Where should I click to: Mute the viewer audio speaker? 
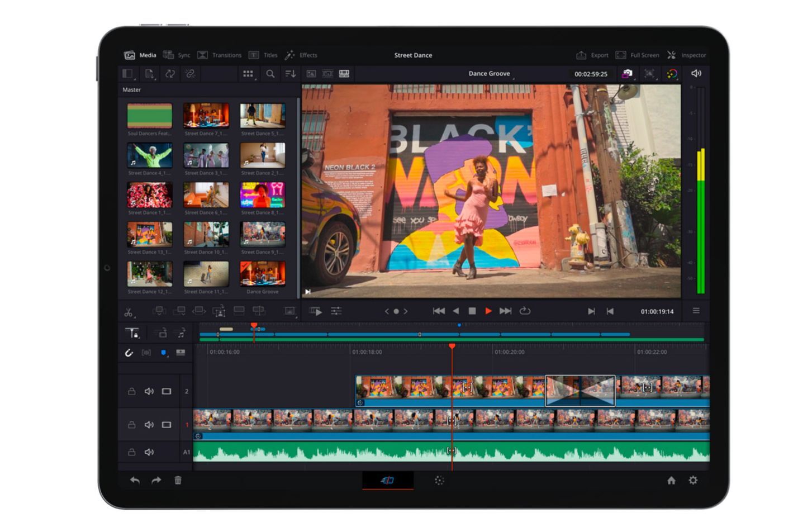pyautogui.click(x=696, y=73)
